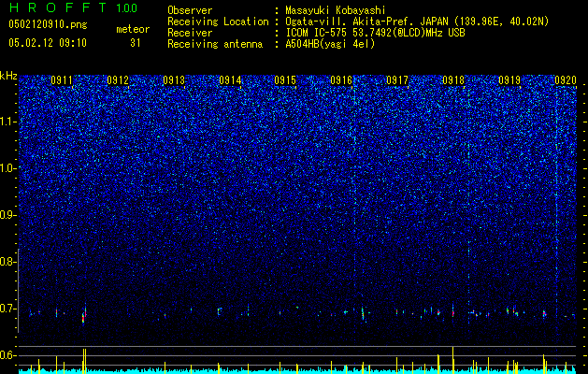Select observer name Masayuki Kobayashi
This screenshot has width=588, height=374.
(335, 10)
